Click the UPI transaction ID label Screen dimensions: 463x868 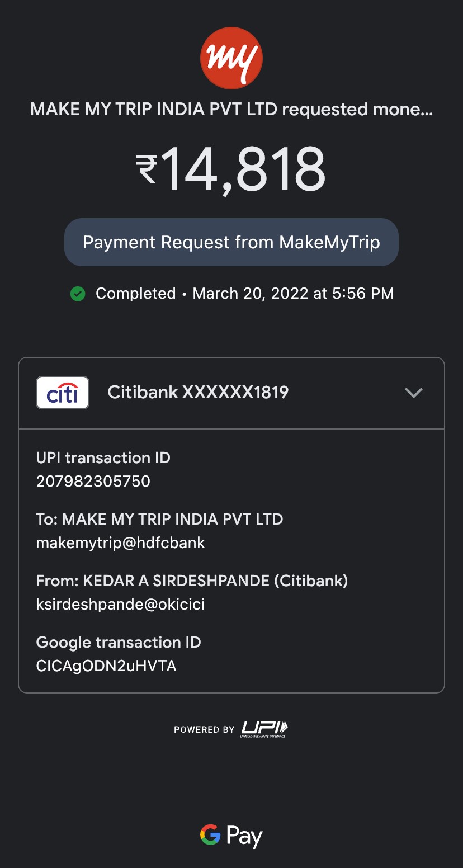tap(103, 458)
